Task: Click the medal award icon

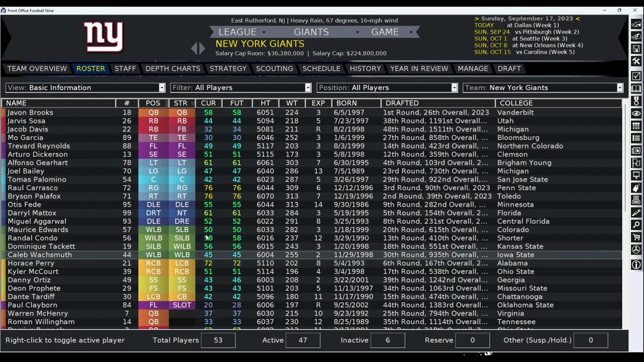Action: pyautogui.click(x=636, y=101)
